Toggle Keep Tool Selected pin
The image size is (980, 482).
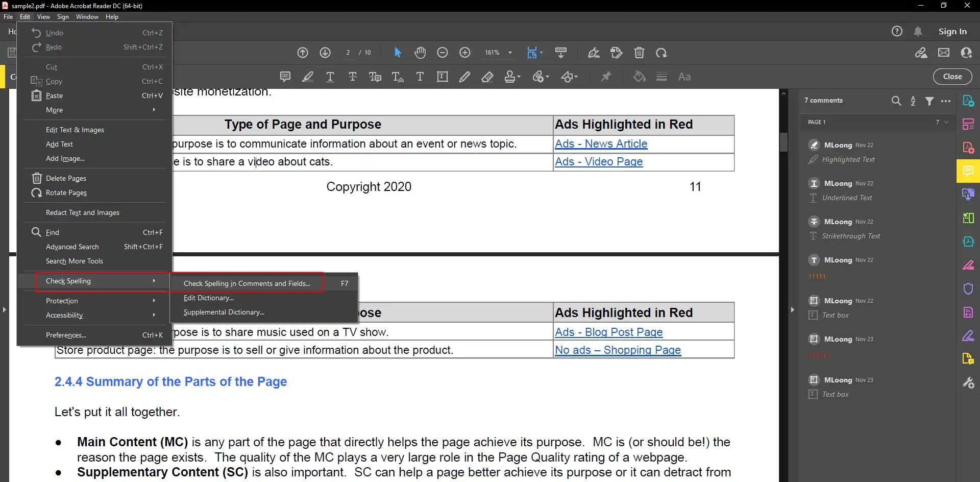[x=606, y=77]
